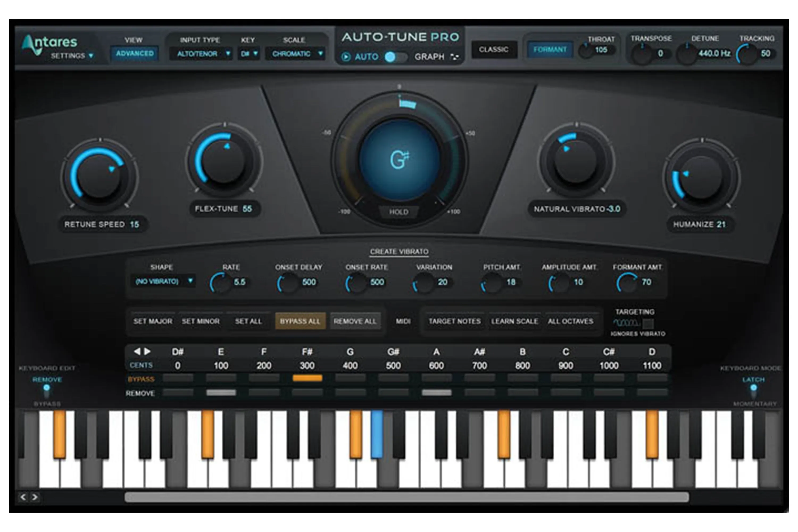
Task: Click the Flex-Tune value 55
Action: [x=247, y=209]
